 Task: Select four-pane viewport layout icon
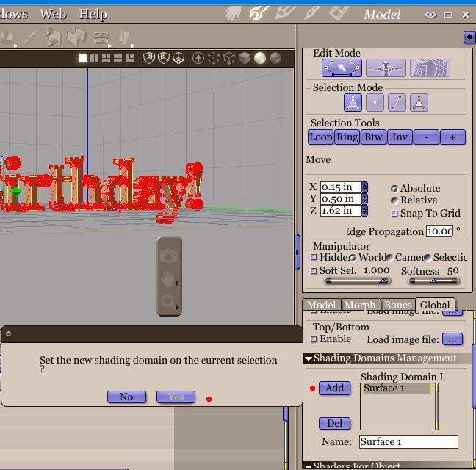tap(118, 58)
